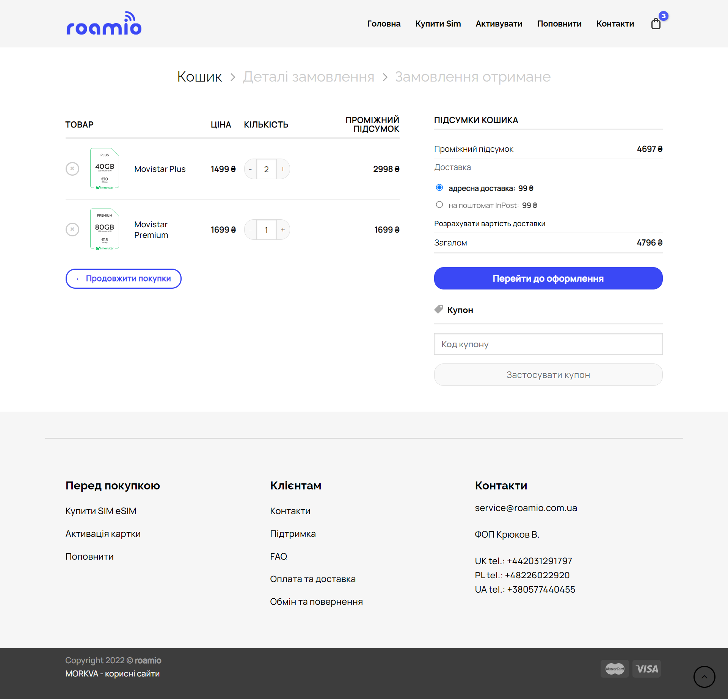Increase Movistar Plus quantity with plus
The height and width of the screenshot is (700, 728).
pos(283,169)
